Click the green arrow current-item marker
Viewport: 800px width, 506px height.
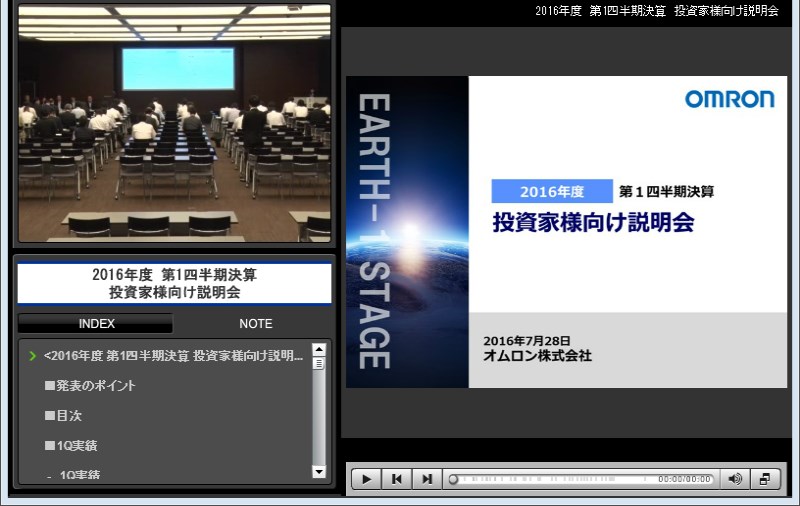click(33, 356)
